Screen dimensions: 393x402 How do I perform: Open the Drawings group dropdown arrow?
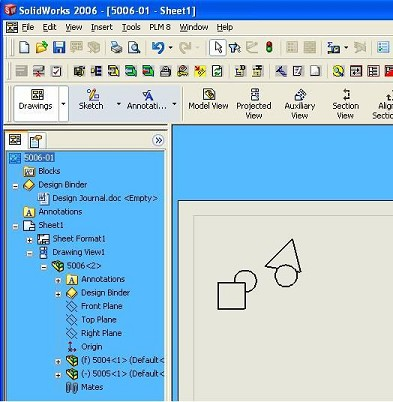(63, 104)
